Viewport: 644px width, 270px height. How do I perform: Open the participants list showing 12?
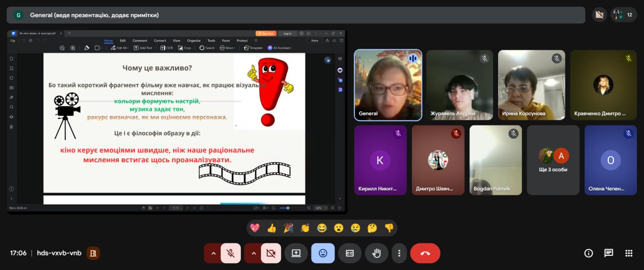[x=624, y=15]
